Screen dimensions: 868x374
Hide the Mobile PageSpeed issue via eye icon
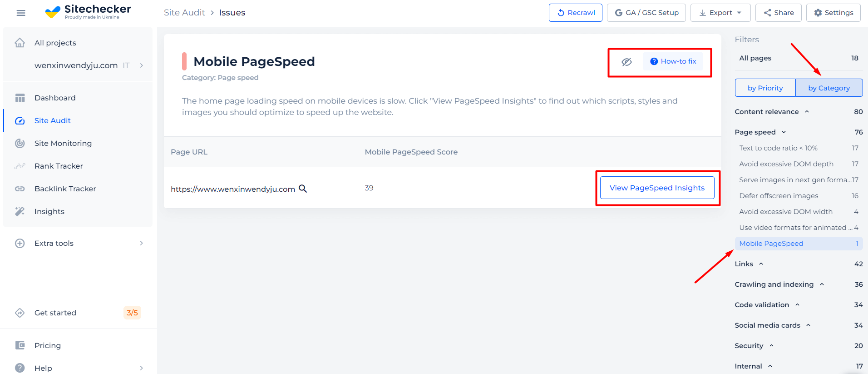627,62
